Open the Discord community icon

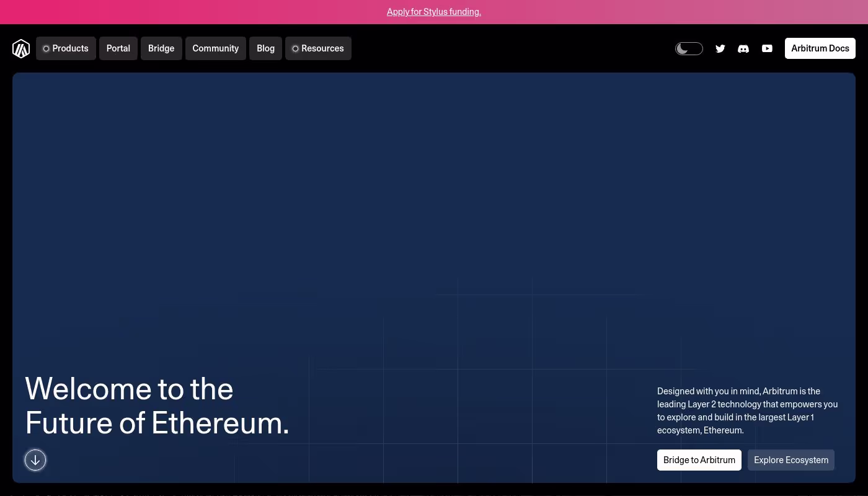(743, 48)
